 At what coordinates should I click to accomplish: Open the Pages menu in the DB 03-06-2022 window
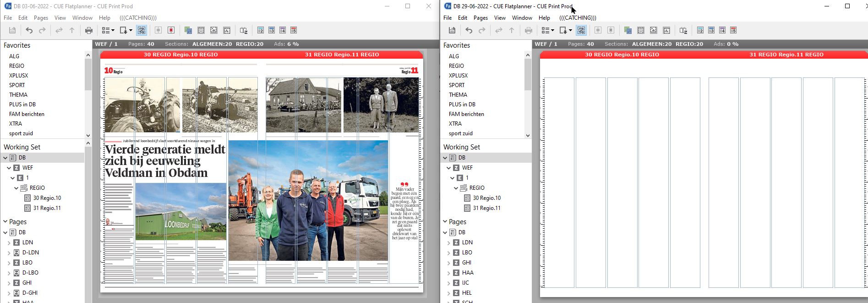click(41, 18)
